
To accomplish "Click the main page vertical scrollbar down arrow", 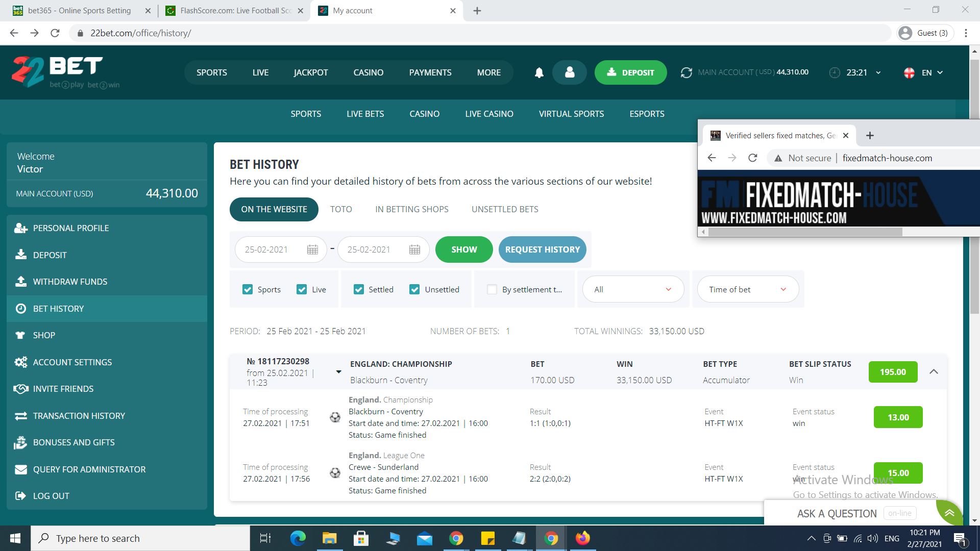I will pos(975,520).
